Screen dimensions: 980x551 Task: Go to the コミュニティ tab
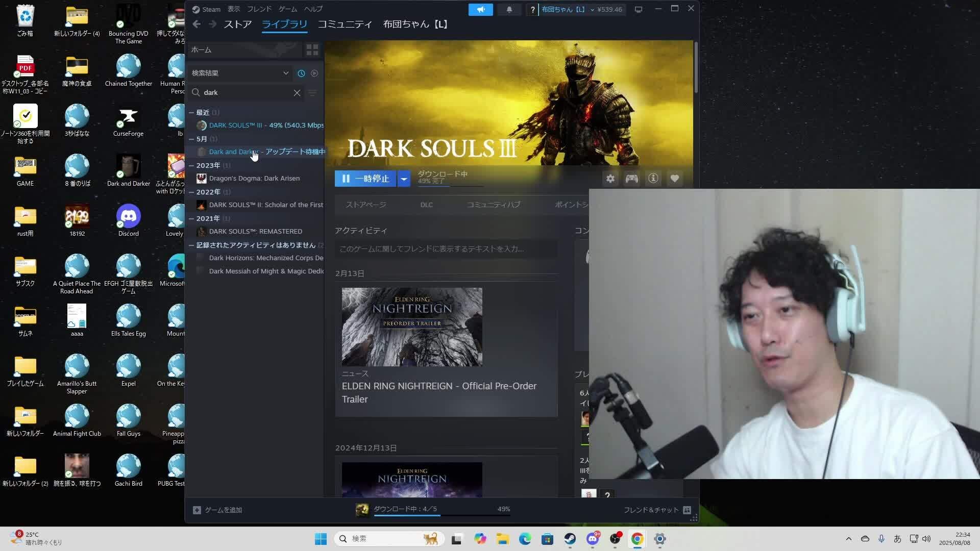click(x=345, y=24)
